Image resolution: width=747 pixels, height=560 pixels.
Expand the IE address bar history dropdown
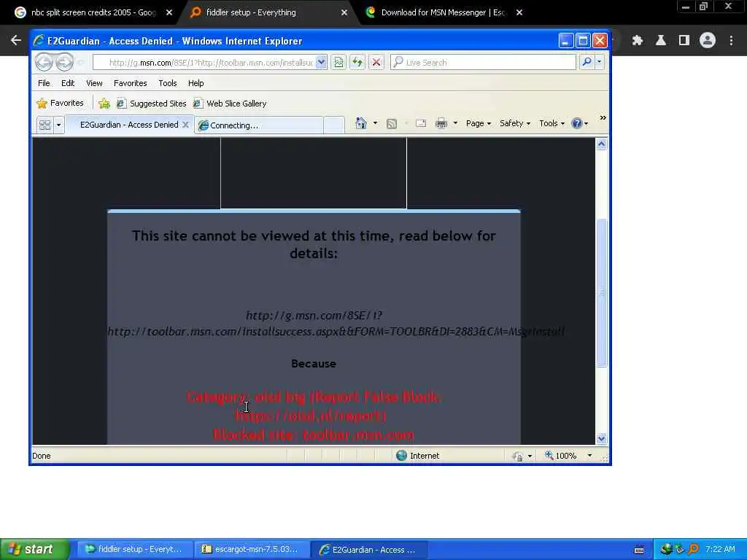pyautogui.click(x=321, y=62)
